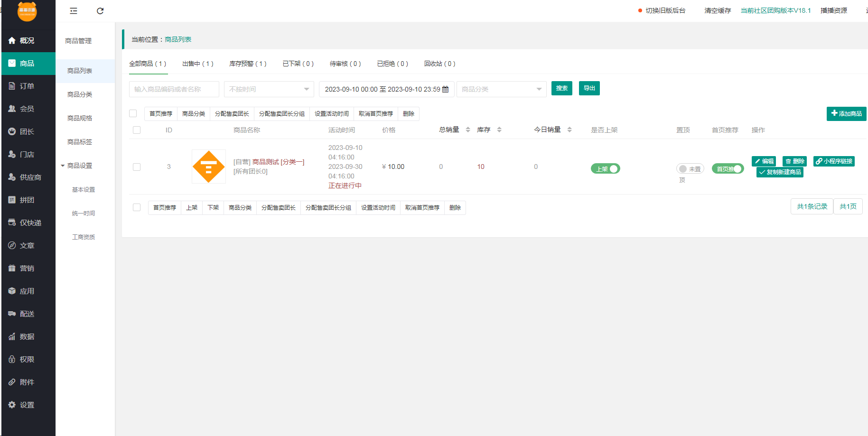Screen dimensions: 868x436
Task: Open the 商品分类 category filter dropdown
Action: click(502, 89)
